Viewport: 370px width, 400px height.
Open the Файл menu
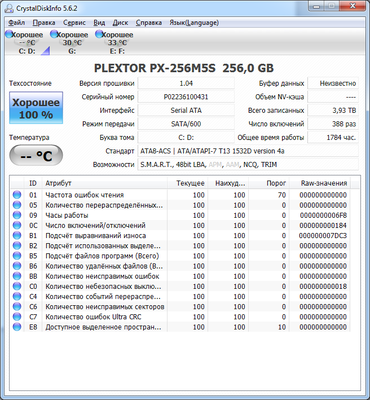coord(16,23)
